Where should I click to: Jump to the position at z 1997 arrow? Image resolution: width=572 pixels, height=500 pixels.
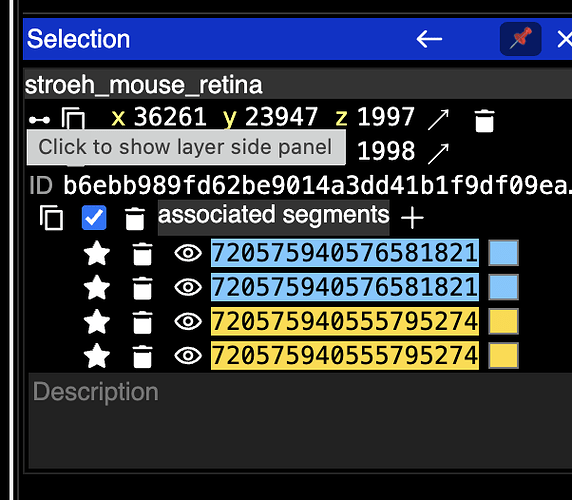[438, 119]
